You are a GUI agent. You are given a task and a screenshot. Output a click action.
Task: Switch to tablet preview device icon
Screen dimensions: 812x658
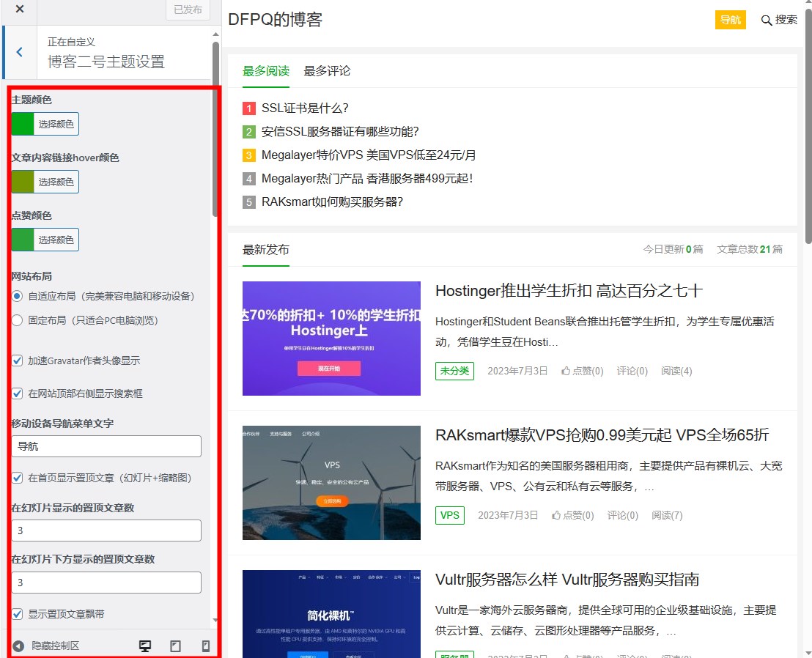[176, 646]
